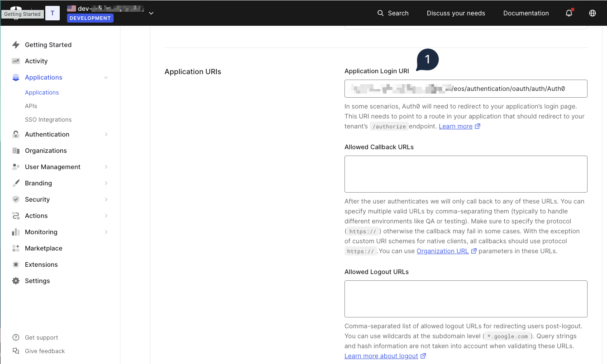
Task: Expand the Branding submenu chevron
Action: coord(106,183)
